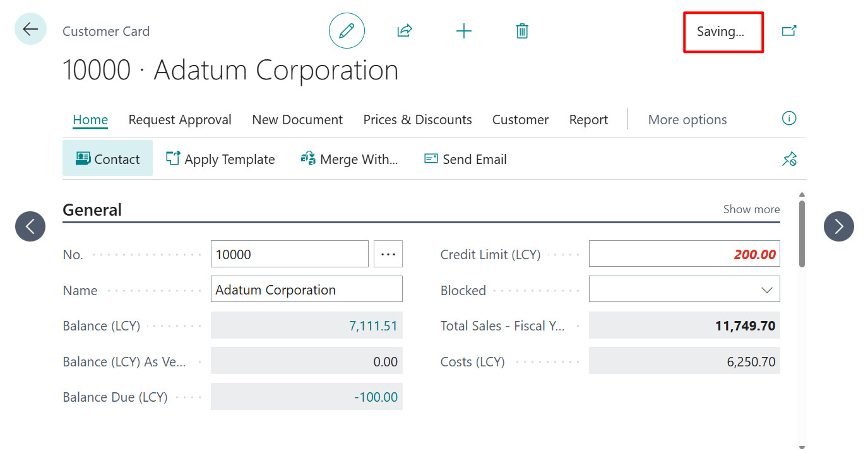Click More options

coord(687,120)
